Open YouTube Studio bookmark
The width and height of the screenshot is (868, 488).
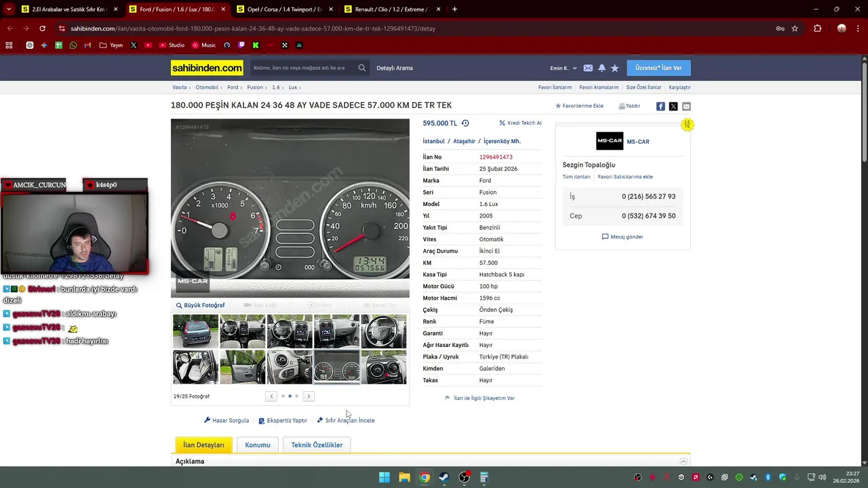[x=172, y=45]
